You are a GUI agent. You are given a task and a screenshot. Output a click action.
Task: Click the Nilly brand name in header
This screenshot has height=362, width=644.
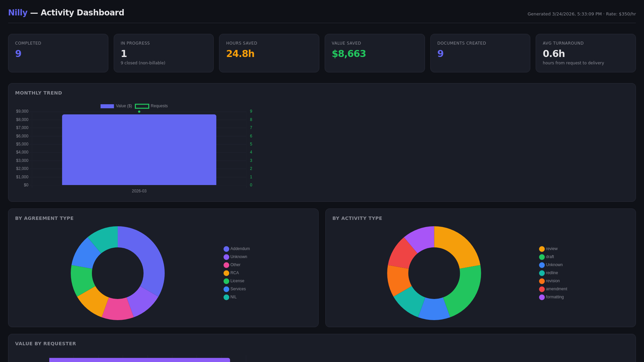tap(18, 13)
